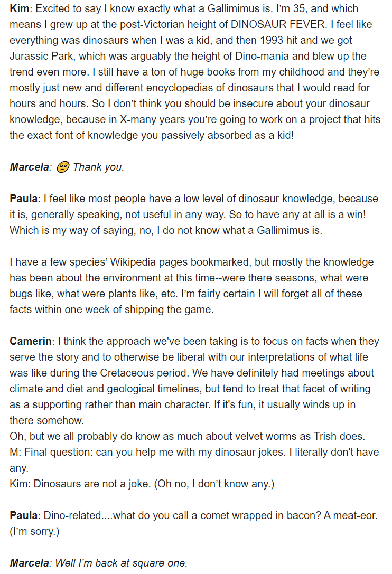Click 'M: Final question' text
392x574 pixels.
(51, 452)
